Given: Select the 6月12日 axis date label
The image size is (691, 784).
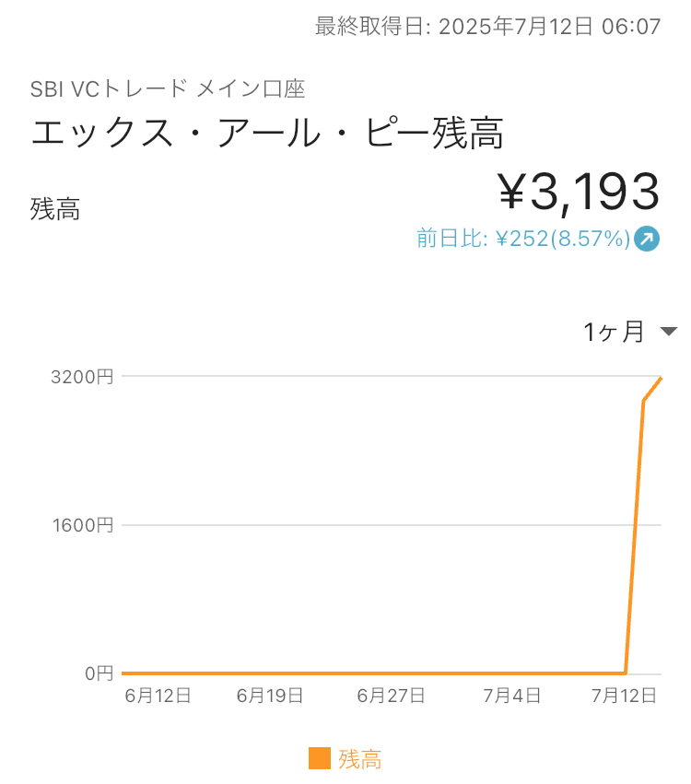Looking at the screenshot, I should 158,696.
